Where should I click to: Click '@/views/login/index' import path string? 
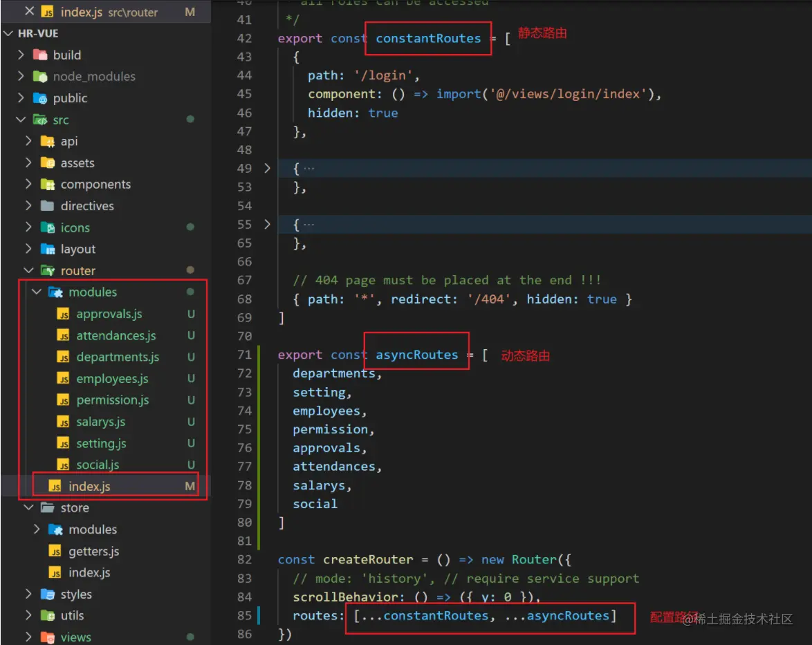coord(568,94)
